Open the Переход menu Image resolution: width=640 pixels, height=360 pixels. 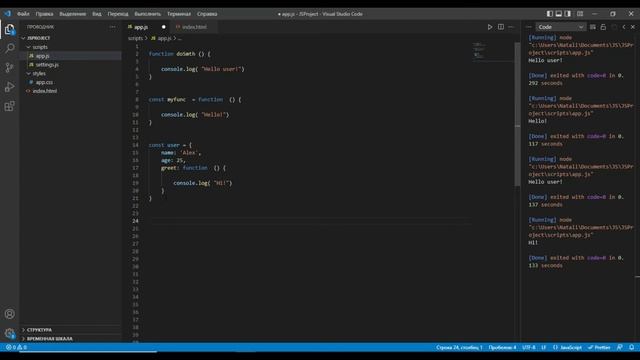(x=118, y=13)
